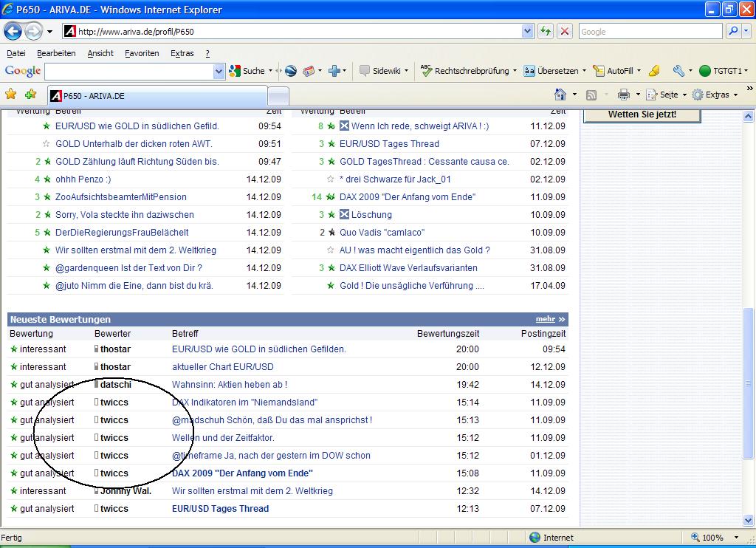756x548 pixels.
Task: Open 'EUR/USD Tages Thread' link in Bewertungen
Action: click(x=220, y=509)
